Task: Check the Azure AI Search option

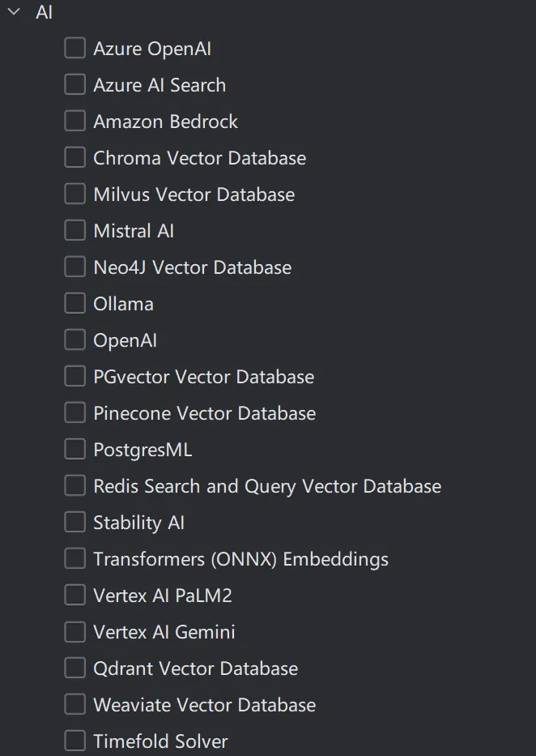Action: [74, 85]
